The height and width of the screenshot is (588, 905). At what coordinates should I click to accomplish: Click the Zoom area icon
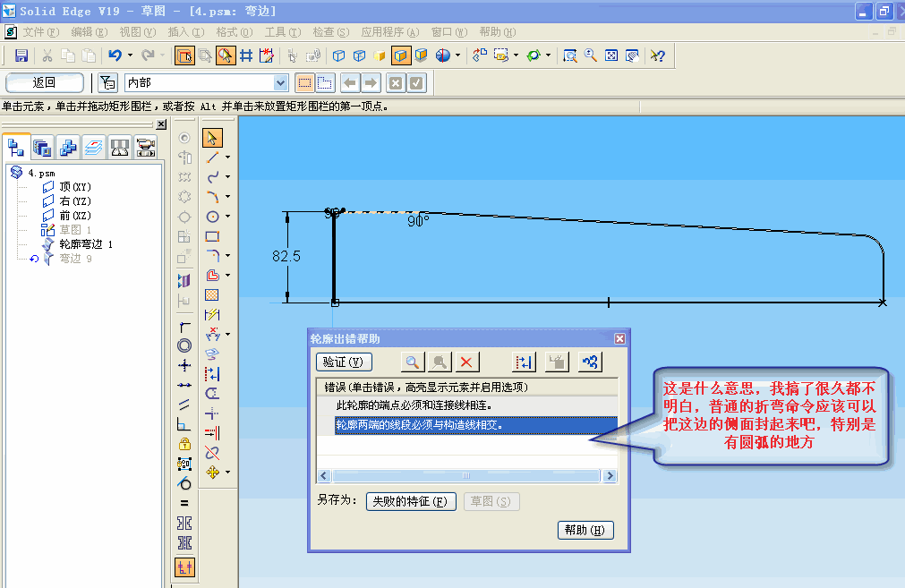pyautogui.click(x=570, y=55)
